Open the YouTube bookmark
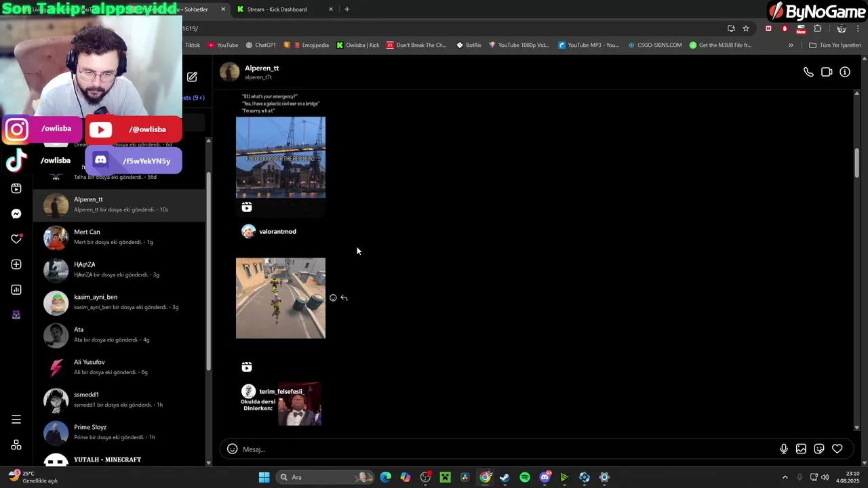This screenshot has height=488, width=868. (x=223, y=45)
